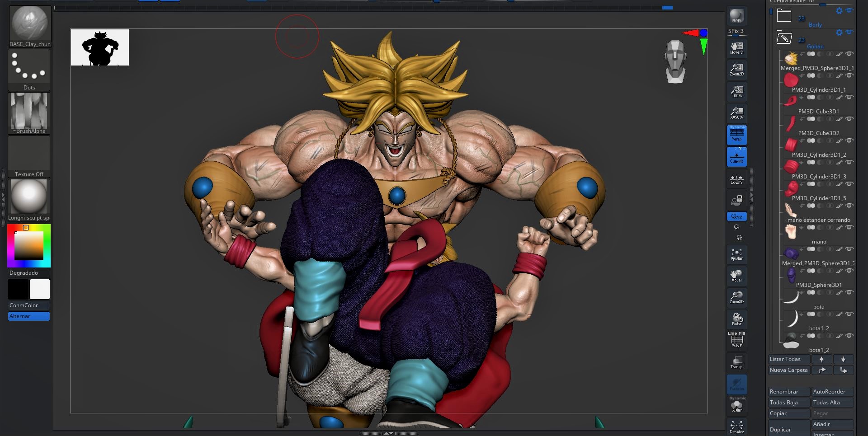Pick a color in the color picker square
This screenshot has width=868, height=436.
coord(29,246)
